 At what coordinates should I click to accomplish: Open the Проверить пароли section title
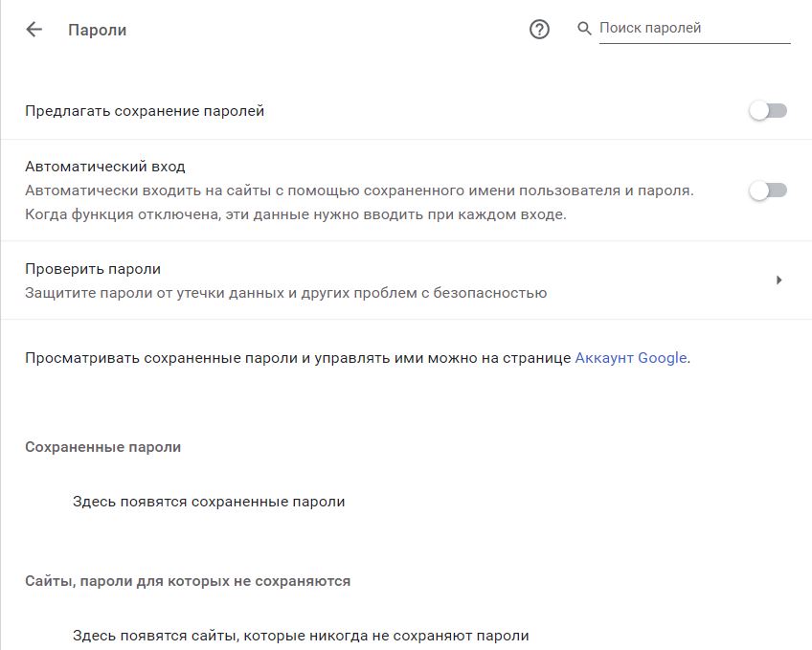pyautogui.click(x=93, y=269)
